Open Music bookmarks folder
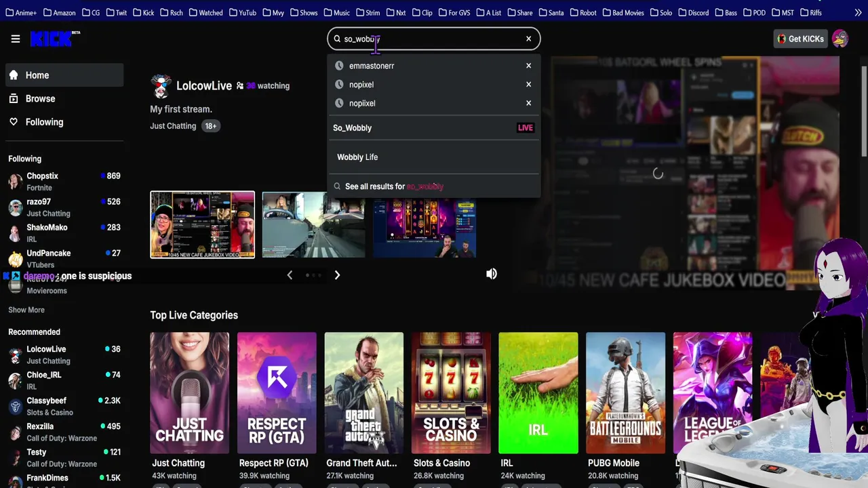 (337, 12)
